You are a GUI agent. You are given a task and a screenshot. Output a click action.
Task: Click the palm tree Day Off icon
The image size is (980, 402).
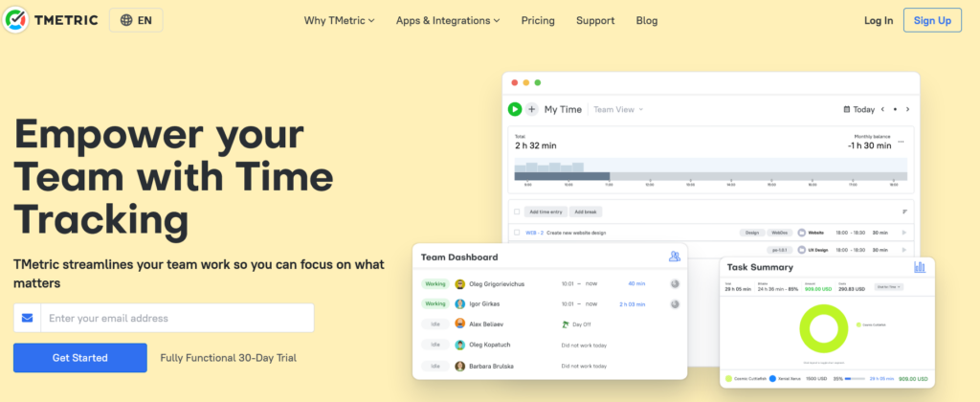click(566, 324)
